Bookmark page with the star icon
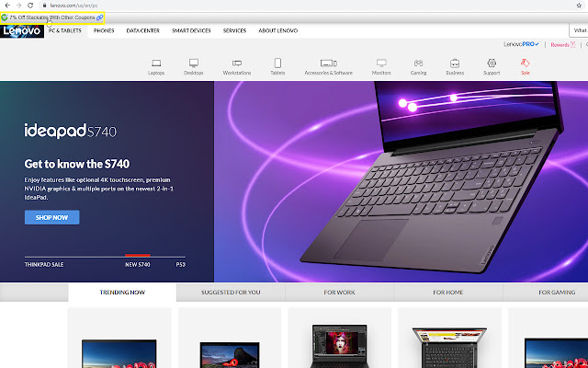The image size is (588, 368). point(579,6)
